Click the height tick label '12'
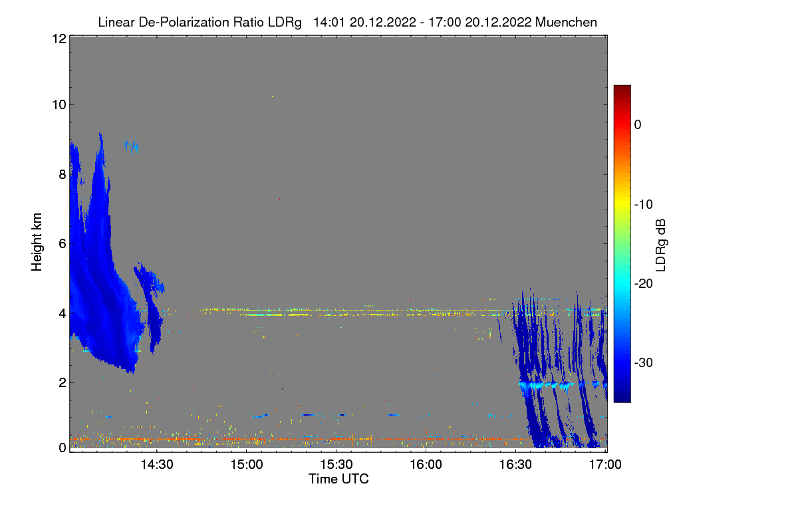The height and width of the screenshot is (532, 798). (x=59, y=39)
